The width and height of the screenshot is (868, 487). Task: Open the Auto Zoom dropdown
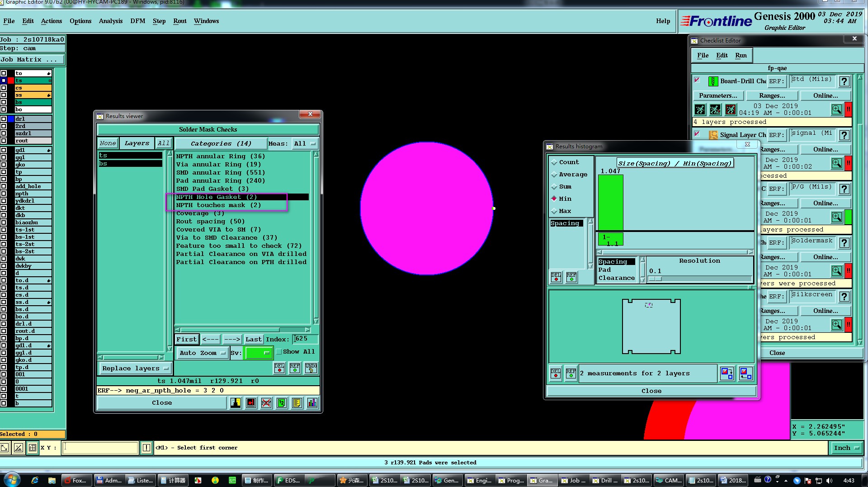pyautogui.click(x=202, y=353)
